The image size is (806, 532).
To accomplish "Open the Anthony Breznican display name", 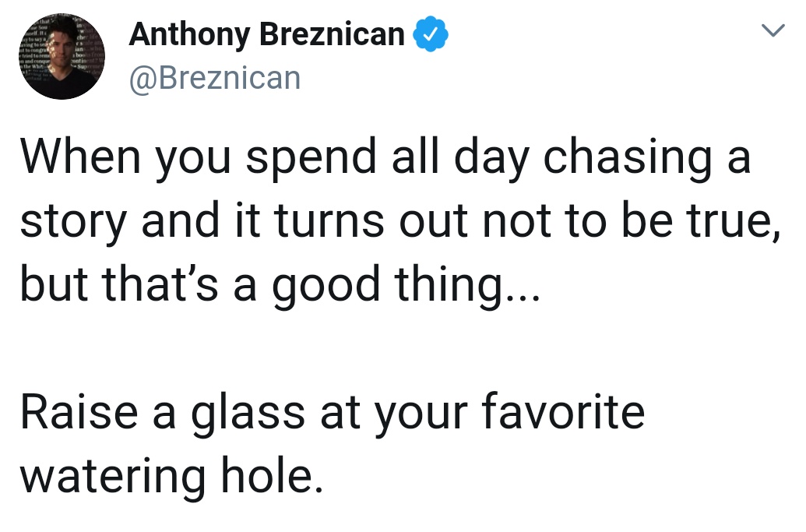I will 267,34.
